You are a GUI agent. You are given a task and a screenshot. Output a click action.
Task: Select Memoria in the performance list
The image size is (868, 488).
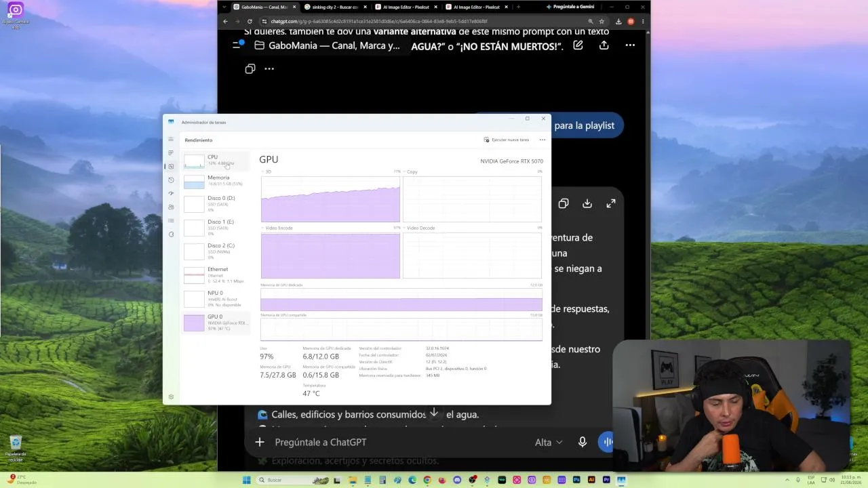[216, 181]
